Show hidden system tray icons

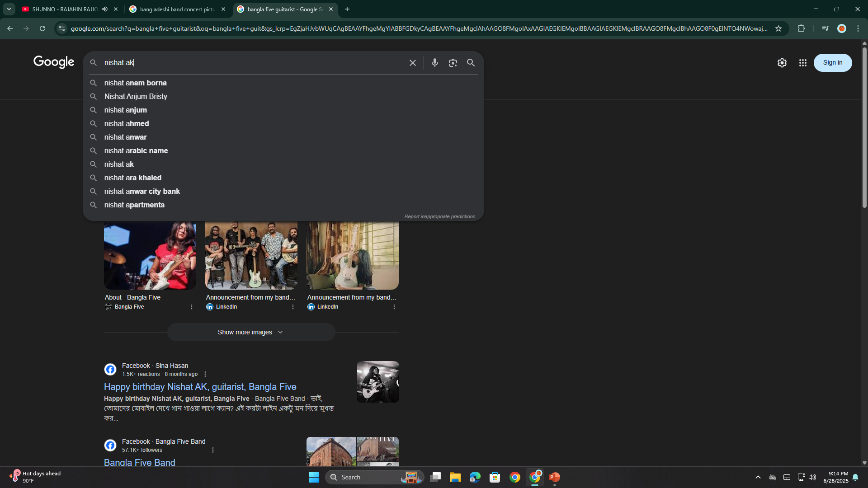(x=758, y=477)
